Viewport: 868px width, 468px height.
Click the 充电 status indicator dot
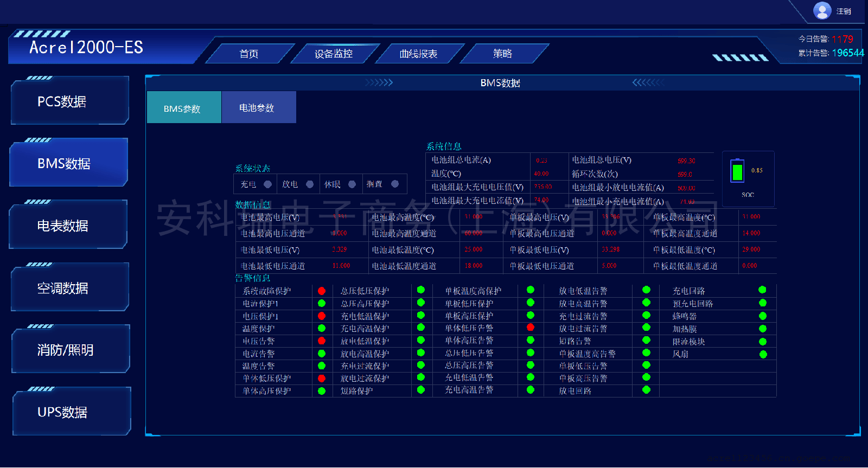tap(267, 184)
